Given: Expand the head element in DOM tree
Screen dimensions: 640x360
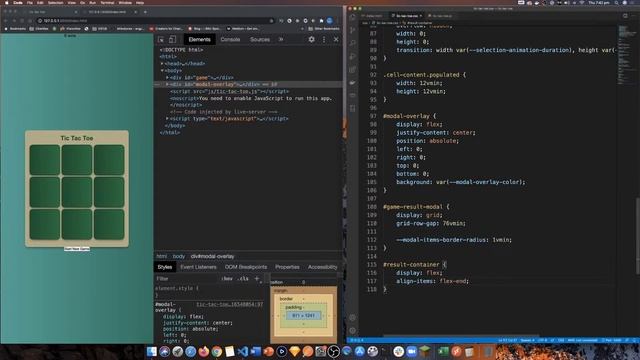Looking at the screenshot, I should [x=162, y=64].
